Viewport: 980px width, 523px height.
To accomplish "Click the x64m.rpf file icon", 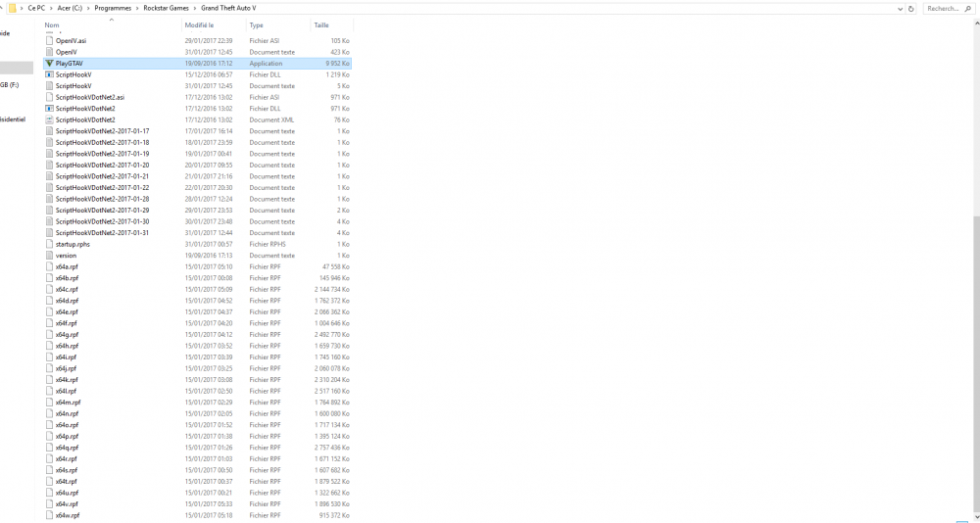I will pos(49,403).
